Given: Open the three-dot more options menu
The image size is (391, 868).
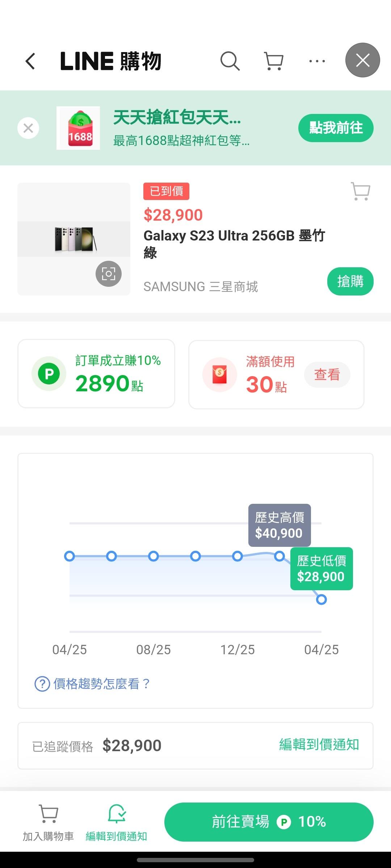Looking at the screenshot, I should coord(317,61).
